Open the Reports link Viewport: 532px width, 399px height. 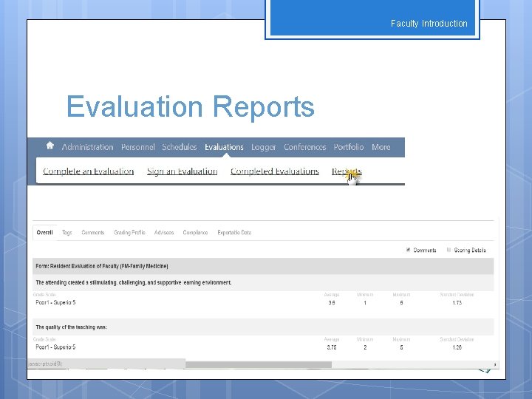pos(347,171)
